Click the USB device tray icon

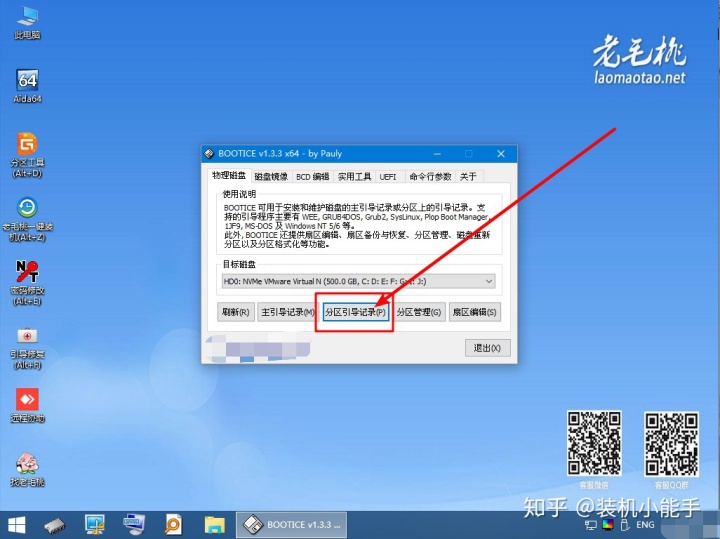coord(624,525)
